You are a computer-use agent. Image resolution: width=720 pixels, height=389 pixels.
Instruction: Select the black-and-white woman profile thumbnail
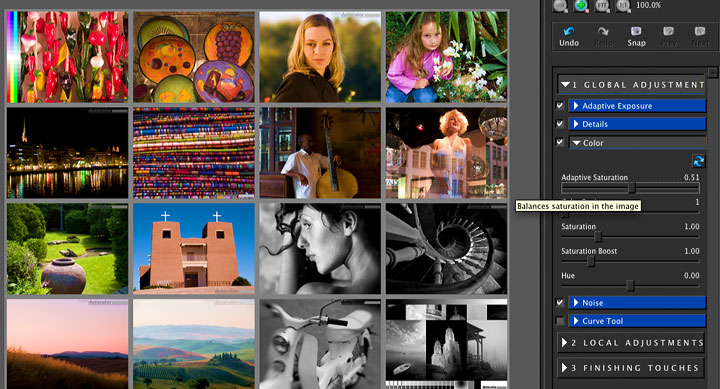pyautogui.click(x=320, y=249)
